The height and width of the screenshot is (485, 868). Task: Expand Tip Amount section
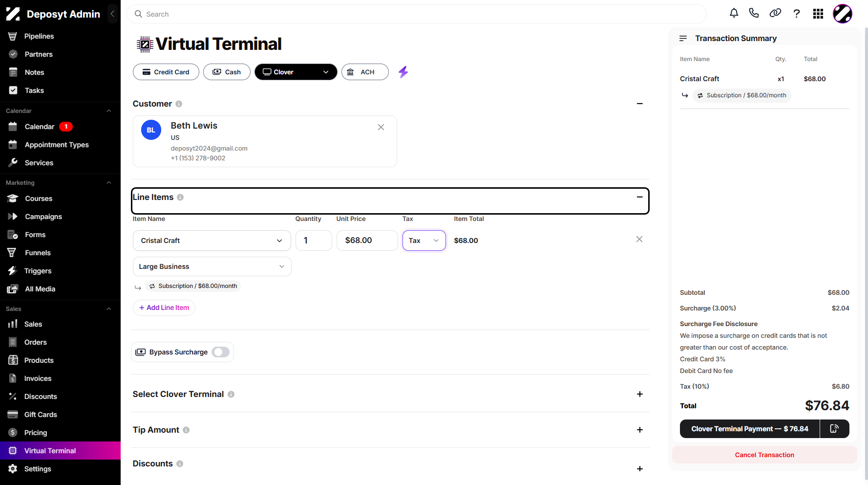(x=640, y=430)
